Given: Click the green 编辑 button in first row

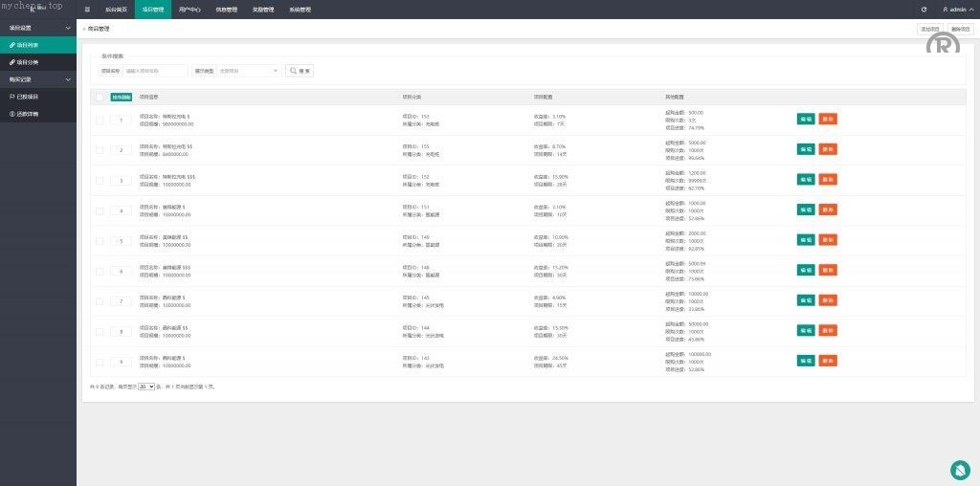Looking at the screenshot, I should (x=806, y=119).
